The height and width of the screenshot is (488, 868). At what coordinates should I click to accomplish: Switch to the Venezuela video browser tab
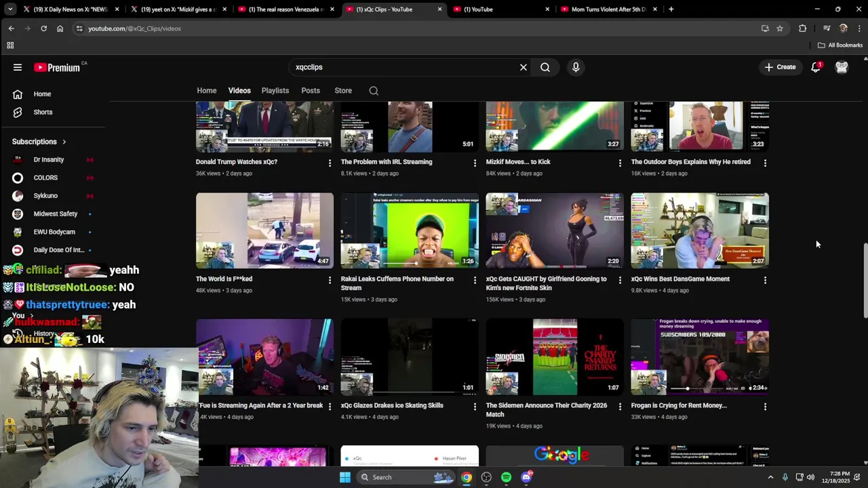[285, 9]
